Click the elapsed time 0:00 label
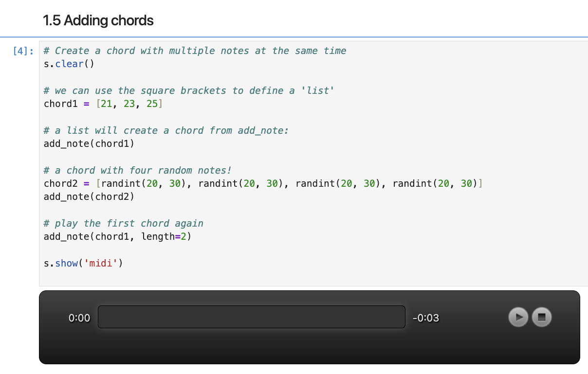Screen dimensions: 588x374 click(x=79, y=318)
